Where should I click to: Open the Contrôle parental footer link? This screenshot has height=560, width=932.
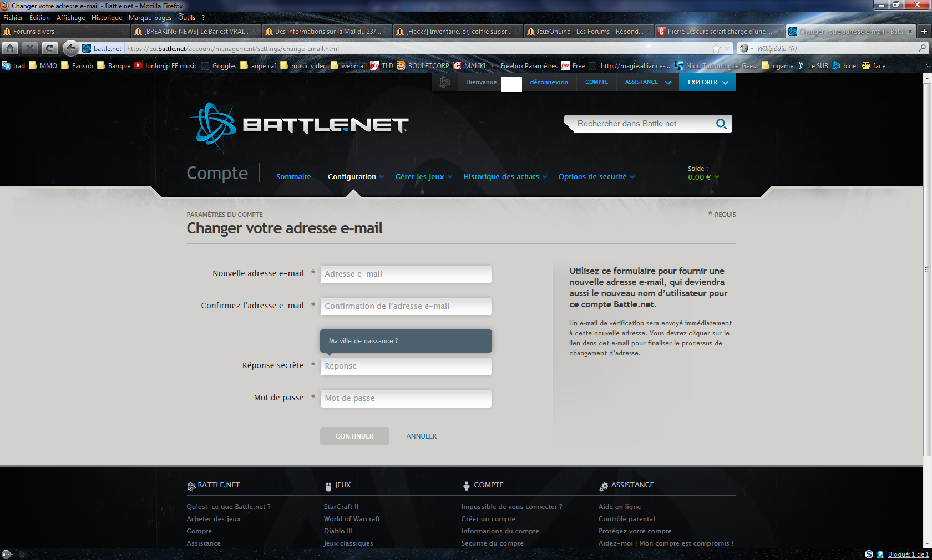[x=626, y=519]
